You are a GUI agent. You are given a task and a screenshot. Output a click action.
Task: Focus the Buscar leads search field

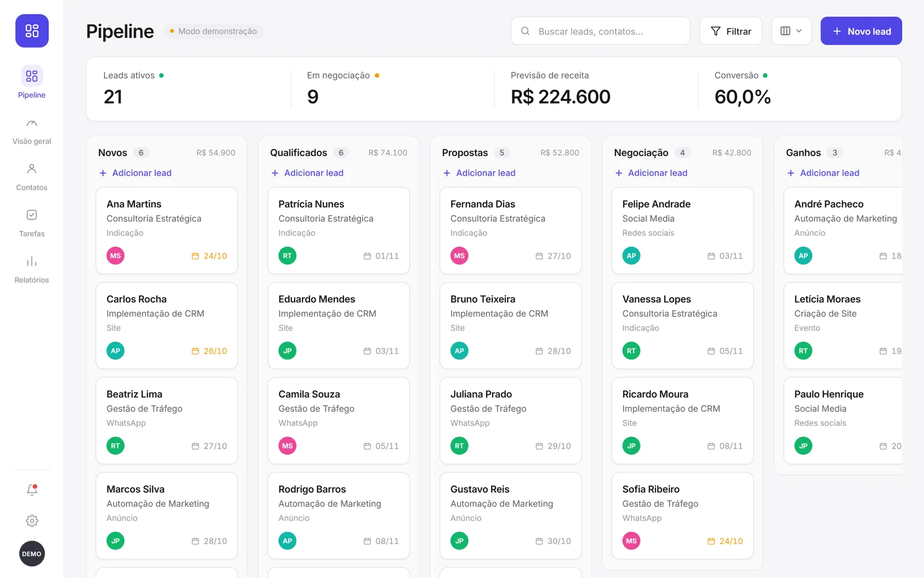(601, 31)
